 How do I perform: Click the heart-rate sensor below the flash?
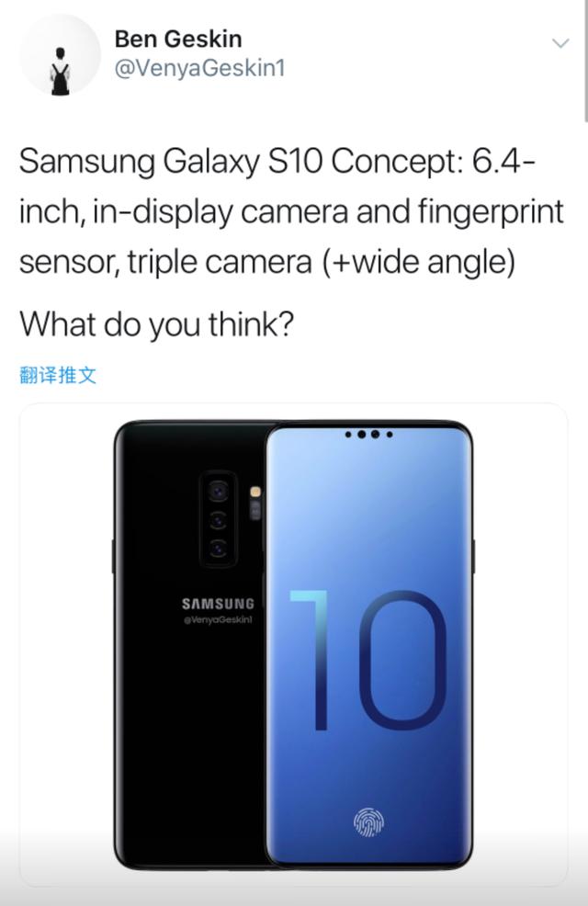pyautogui.click(x=255, y=510)
